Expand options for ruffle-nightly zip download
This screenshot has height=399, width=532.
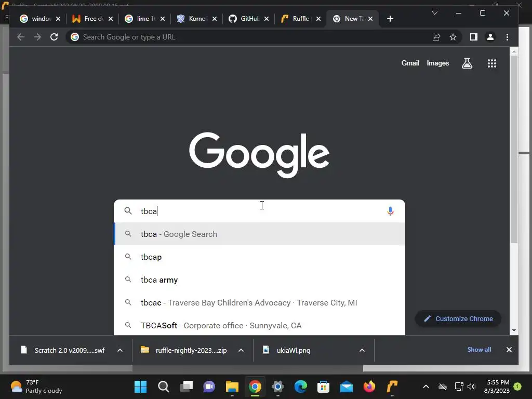241,350
